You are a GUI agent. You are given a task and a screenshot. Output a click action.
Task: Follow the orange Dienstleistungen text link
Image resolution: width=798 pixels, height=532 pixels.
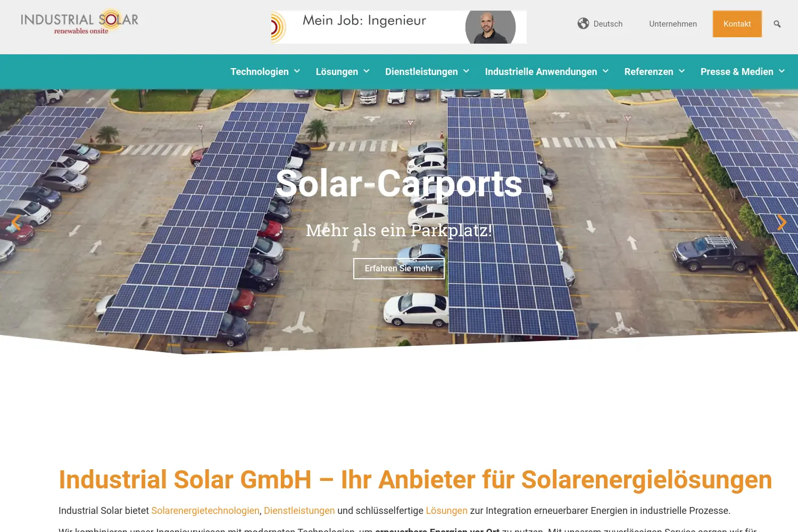[x=300, y=511]
